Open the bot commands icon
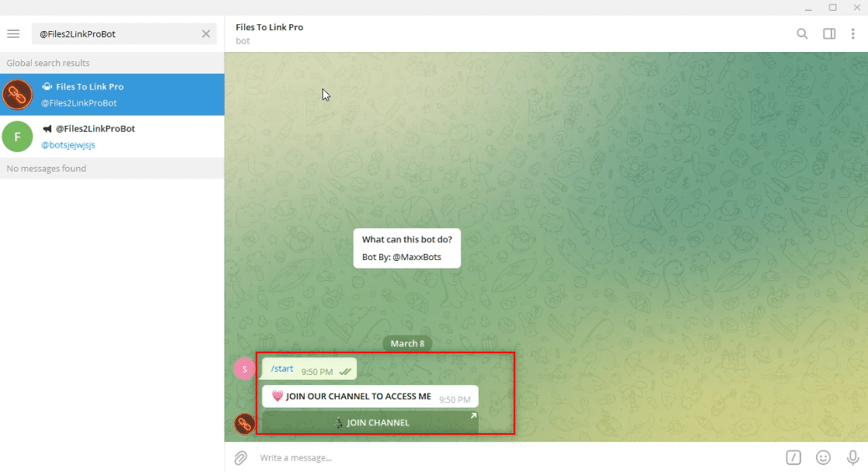 [x=793, y=457]
